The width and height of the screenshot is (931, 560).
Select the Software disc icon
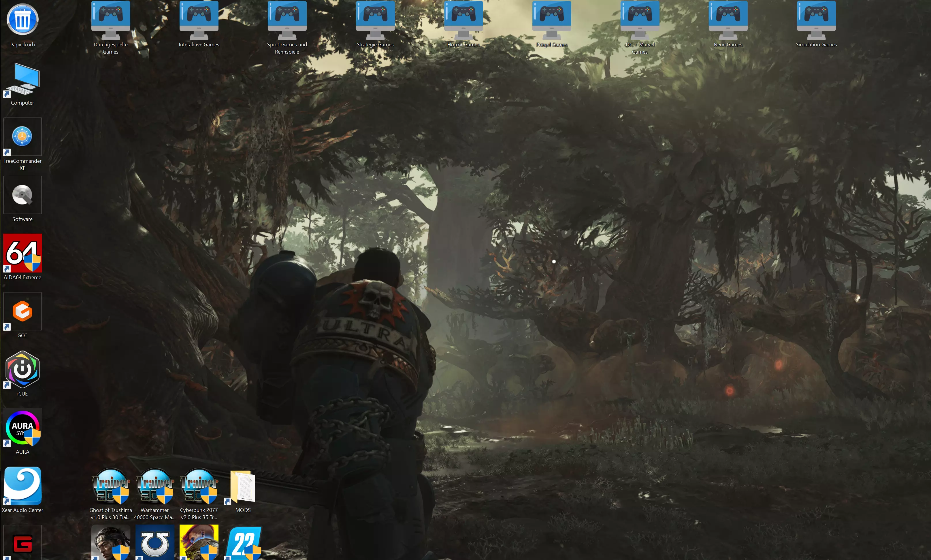click(x=22, y=195)
